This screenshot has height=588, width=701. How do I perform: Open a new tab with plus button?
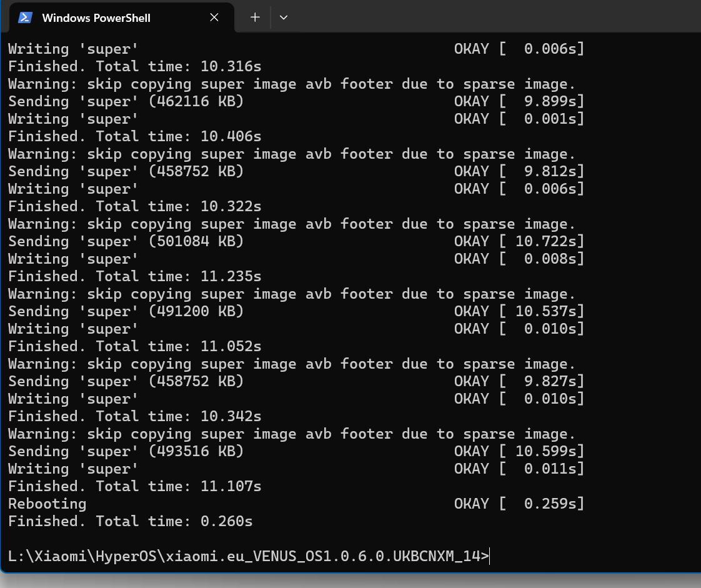click(255, 17)
